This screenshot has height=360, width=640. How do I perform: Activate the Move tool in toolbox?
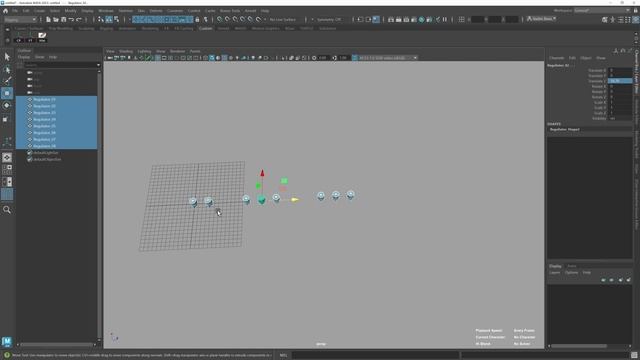pos(7,93)
